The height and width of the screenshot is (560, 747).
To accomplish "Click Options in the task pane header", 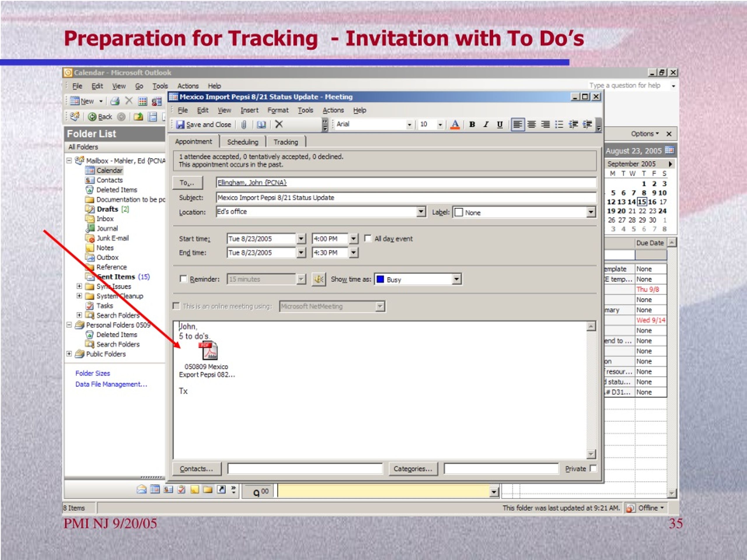I will (645, 134).
